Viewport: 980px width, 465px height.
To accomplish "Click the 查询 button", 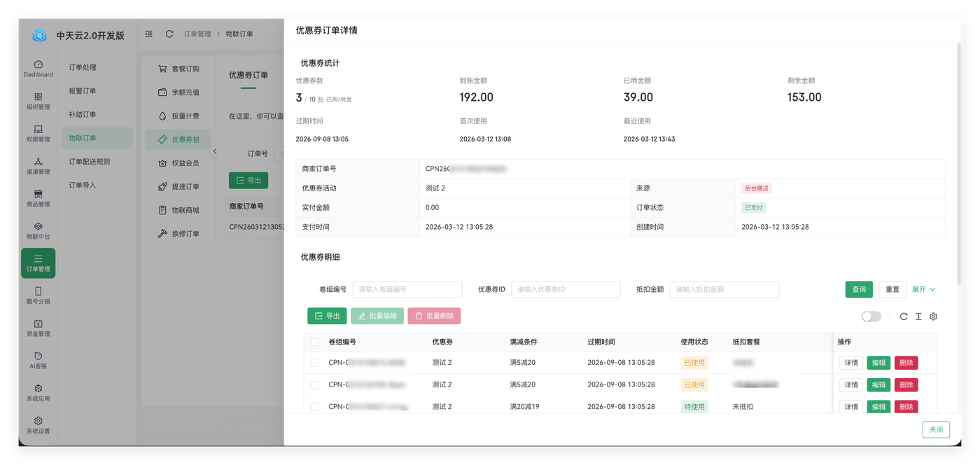I will [859, 289].
